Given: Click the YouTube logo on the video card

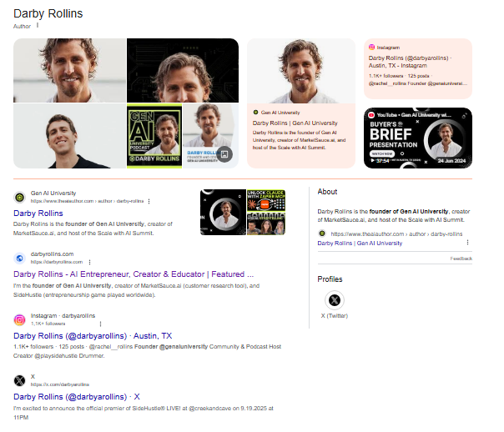Looking at the screenshot, I should pyautogui.click(x=371, y=115).
